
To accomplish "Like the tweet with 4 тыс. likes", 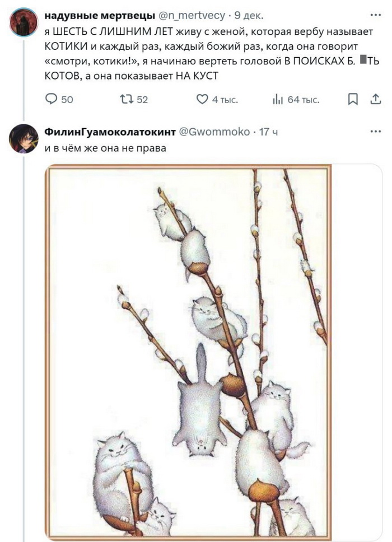I will click(x=202, y=100).
